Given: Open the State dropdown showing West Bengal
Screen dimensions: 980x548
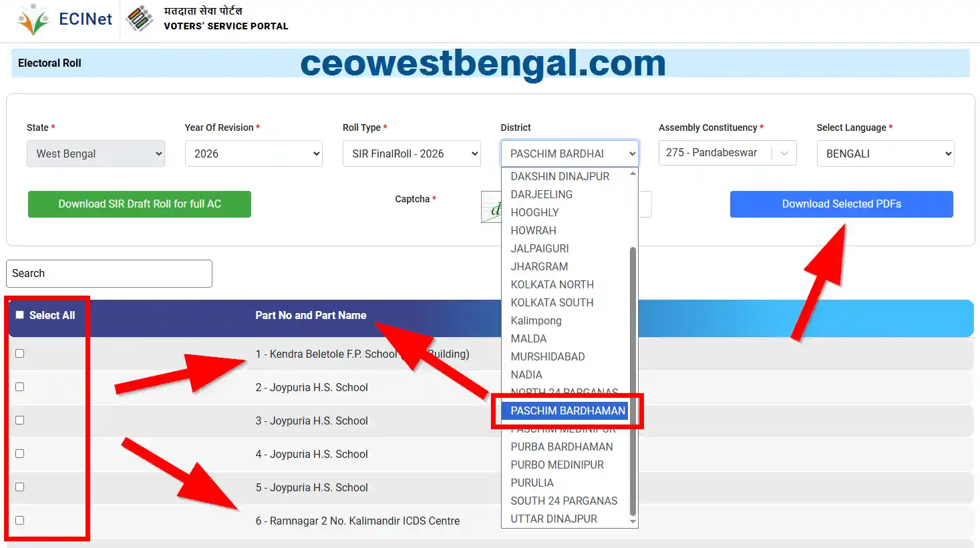Looking at the screenshot, I should pyautogui.click(x=96, y=154).
